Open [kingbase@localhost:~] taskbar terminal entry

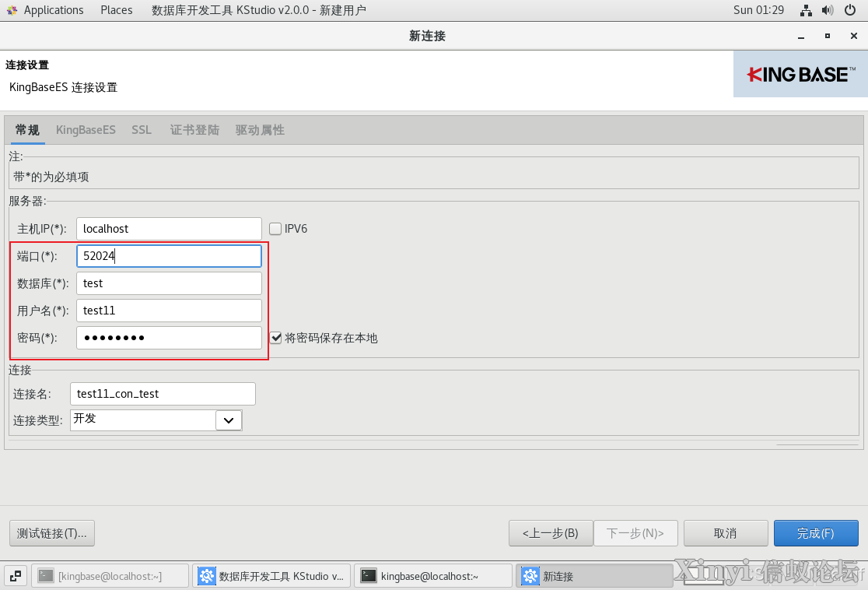tap(110, 576)
